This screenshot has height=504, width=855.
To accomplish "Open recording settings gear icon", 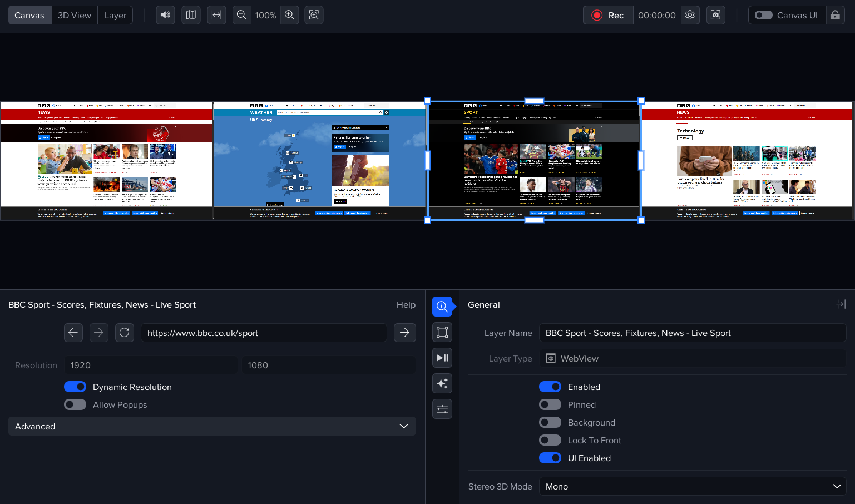I will coord(690,15).
